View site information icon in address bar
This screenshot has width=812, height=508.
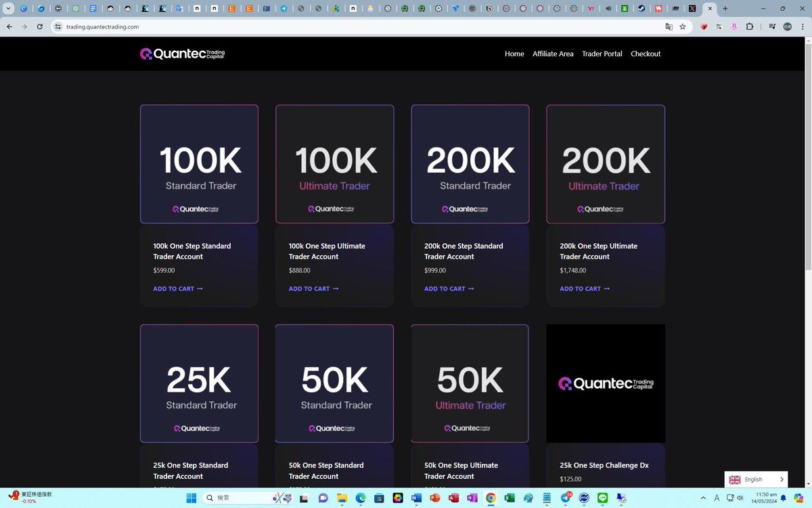(58, 26)
